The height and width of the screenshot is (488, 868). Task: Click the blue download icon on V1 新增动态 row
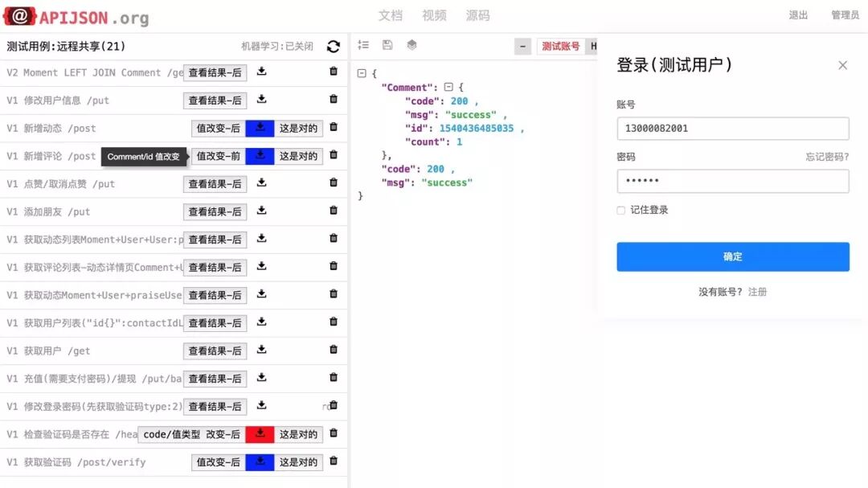click(x=259, y=127)
